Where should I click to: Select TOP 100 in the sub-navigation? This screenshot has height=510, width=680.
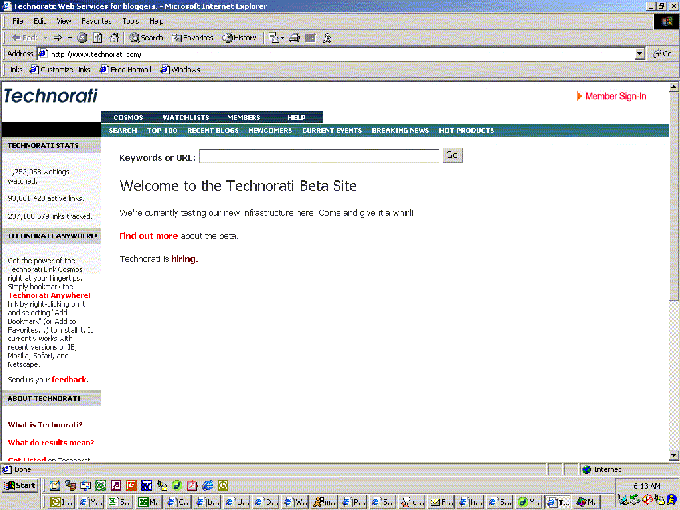(162, 131)
